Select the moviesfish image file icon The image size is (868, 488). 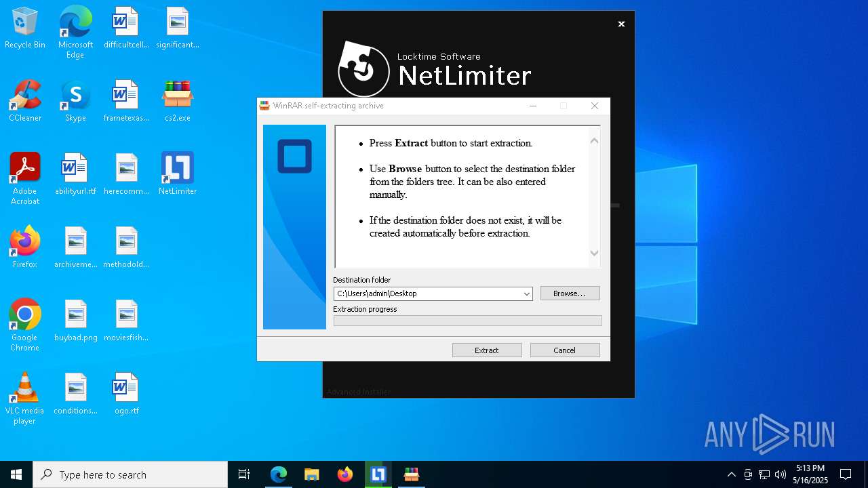click(x=126, y=321)
